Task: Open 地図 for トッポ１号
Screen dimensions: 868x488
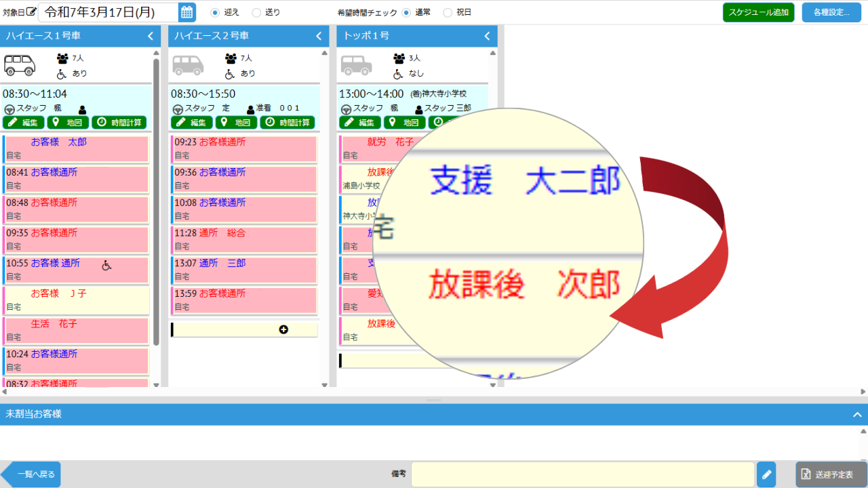Action: click(404, 123)
